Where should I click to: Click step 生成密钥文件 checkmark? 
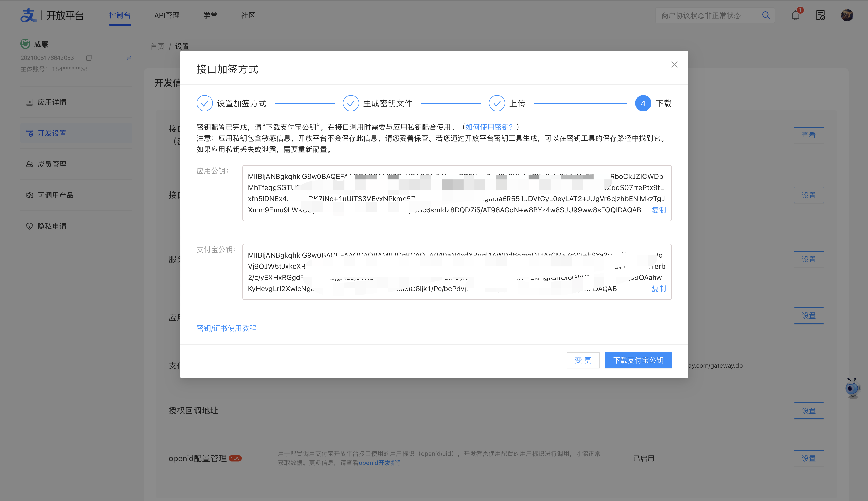[351, 103]
